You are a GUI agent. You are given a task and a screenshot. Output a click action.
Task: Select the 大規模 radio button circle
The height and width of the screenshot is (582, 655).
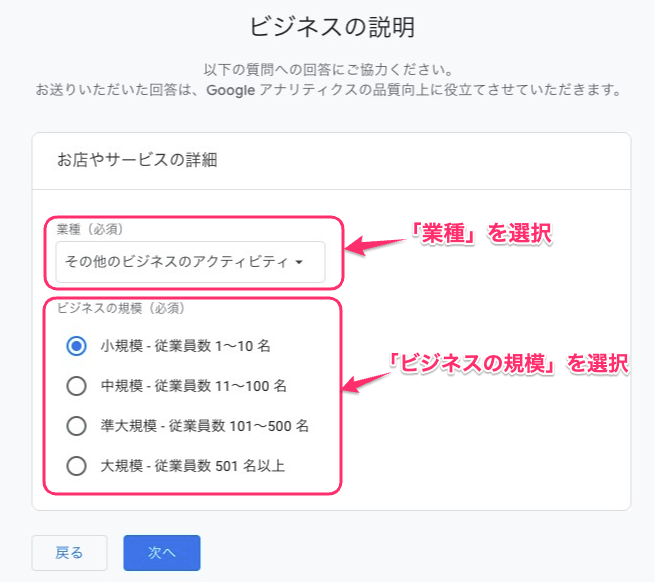(76, 465)
